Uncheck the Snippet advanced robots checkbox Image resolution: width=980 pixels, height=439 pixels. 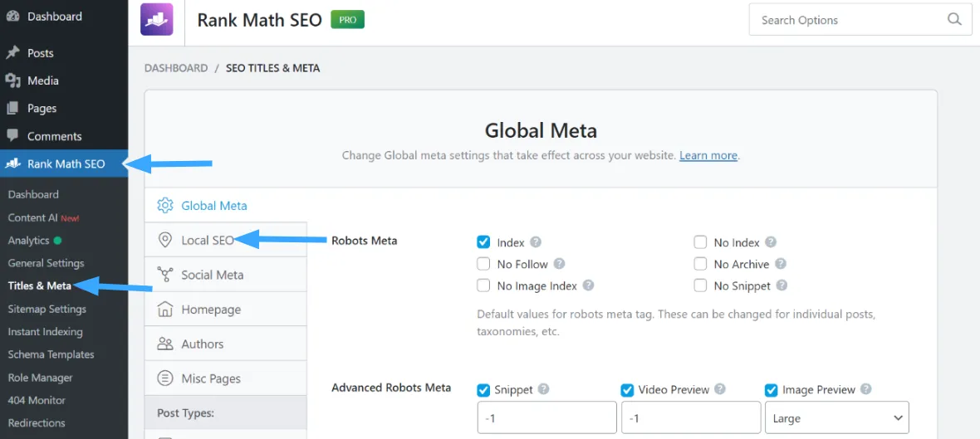click(x=483, y=390)
